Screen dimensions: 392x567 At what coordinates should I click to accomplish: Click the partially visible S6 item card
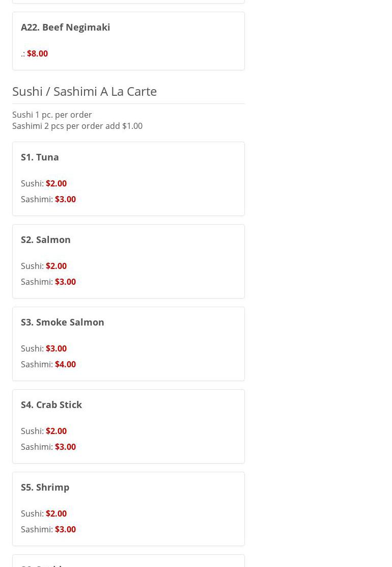click(x=128, y=561)
